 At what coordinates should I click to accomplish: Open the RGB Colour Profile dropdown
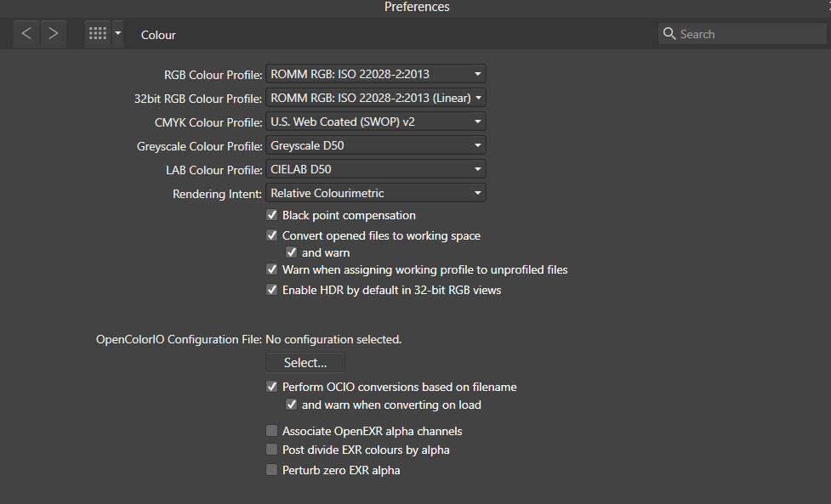point(376,74)
